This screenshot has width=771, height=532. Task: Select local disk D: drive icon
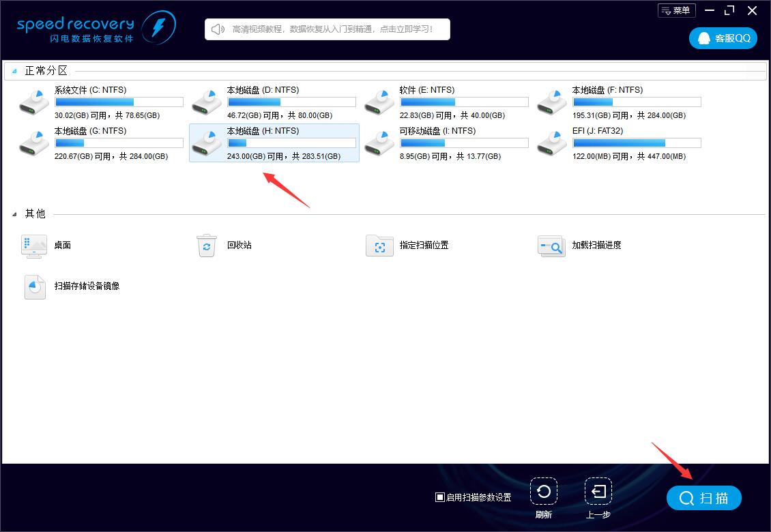(206, 102)
